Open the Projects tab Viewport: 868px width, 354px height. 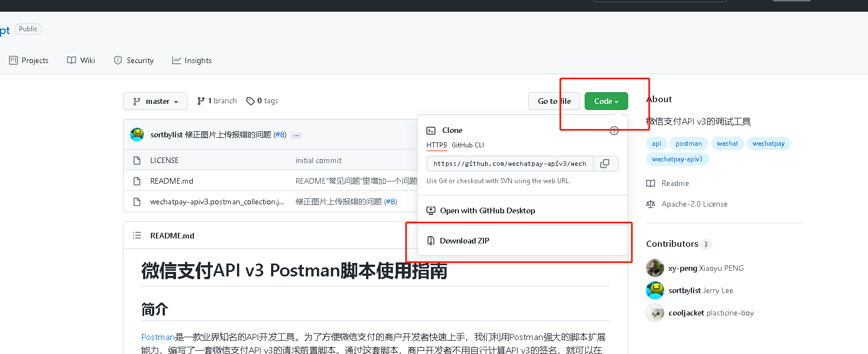tap(29, 60)
